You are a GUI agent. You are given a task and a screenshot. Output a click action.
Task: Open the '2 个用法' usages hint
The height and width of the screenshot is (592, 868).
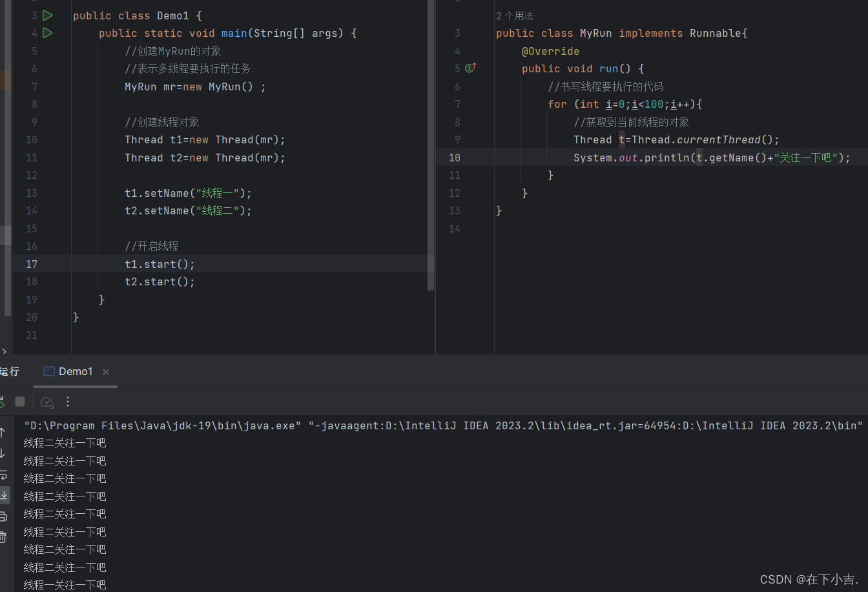click(515, 16)
